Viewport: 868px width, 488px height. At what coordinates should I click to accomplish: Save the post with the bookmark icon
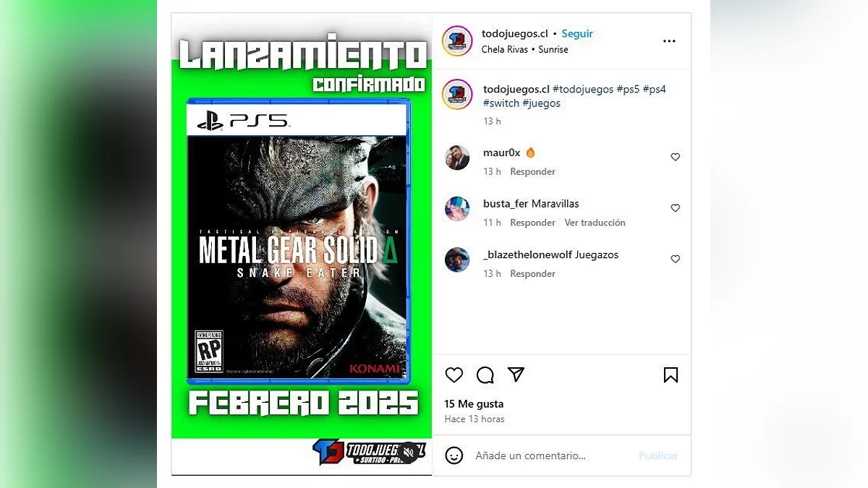pos(671,375)
